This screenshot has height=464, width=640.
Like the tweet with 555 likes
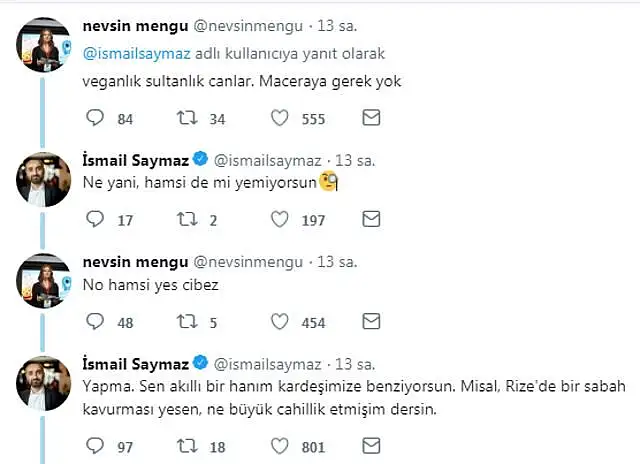pos(283,119)
